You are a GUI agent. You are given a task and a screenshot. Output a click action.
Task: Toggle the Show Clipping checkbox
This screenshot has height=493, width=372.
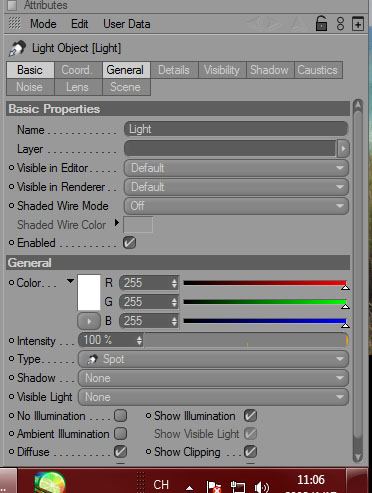click(x=250, y=452)
